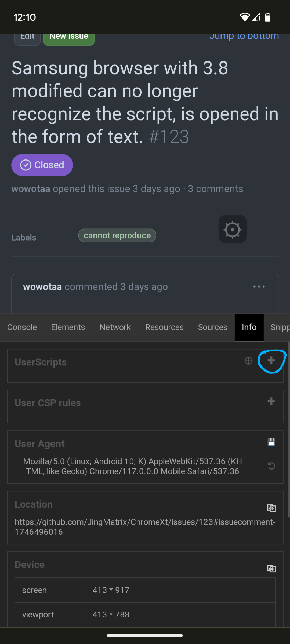Add a new User CSP rule

271,401
